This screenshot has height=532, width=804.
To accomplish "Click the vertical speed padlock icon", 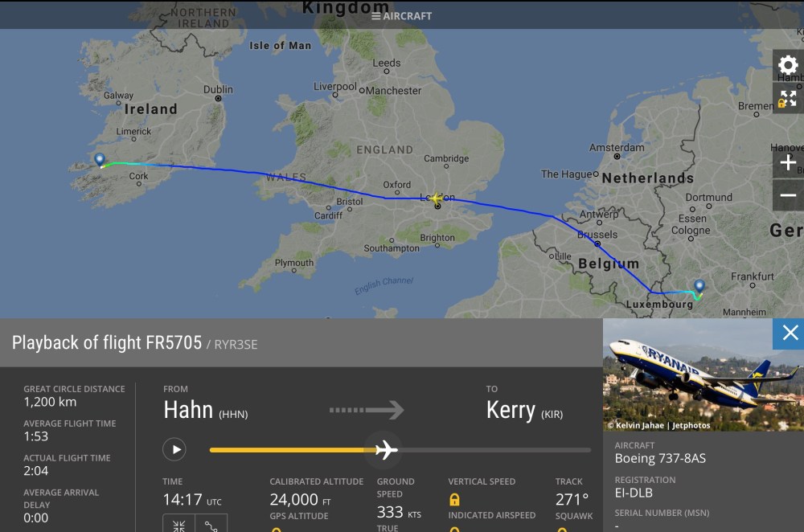I will tap(454, 500).
